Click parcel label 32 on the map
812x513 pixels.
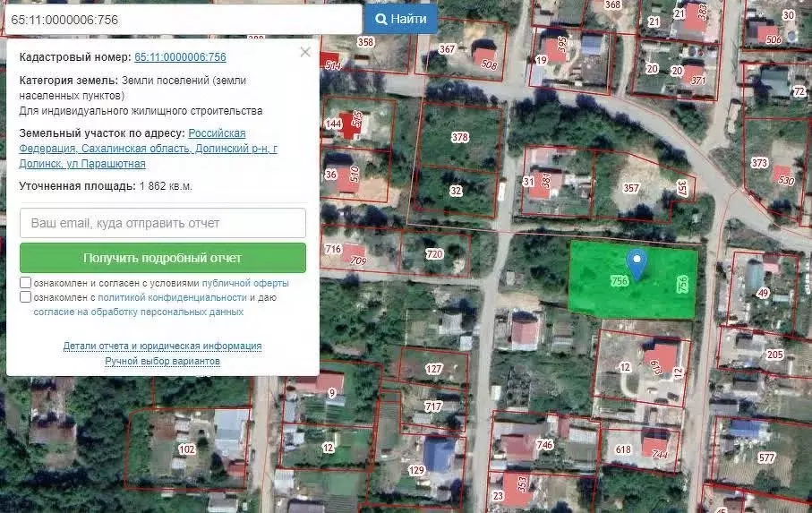[455, 191]
